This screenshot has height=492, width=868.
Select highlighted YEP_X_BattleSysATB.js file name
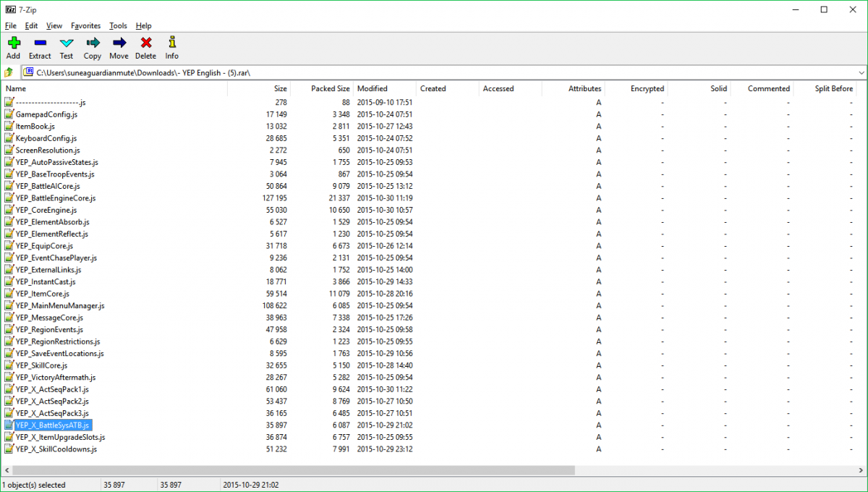53,425
